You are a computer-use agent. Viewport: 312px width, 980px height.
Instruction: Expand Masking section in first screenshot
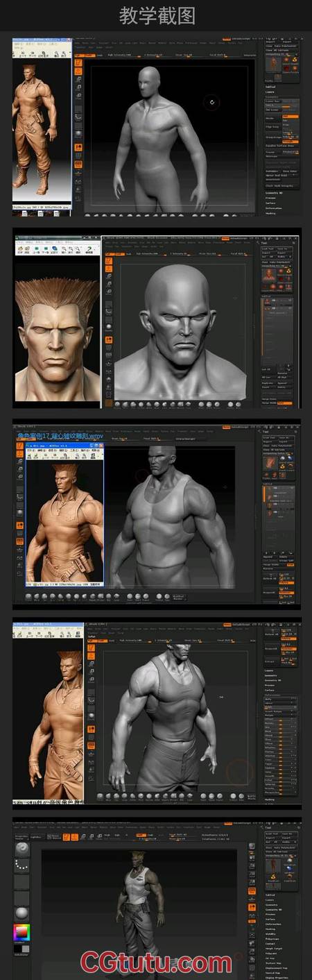pos(270,213)
